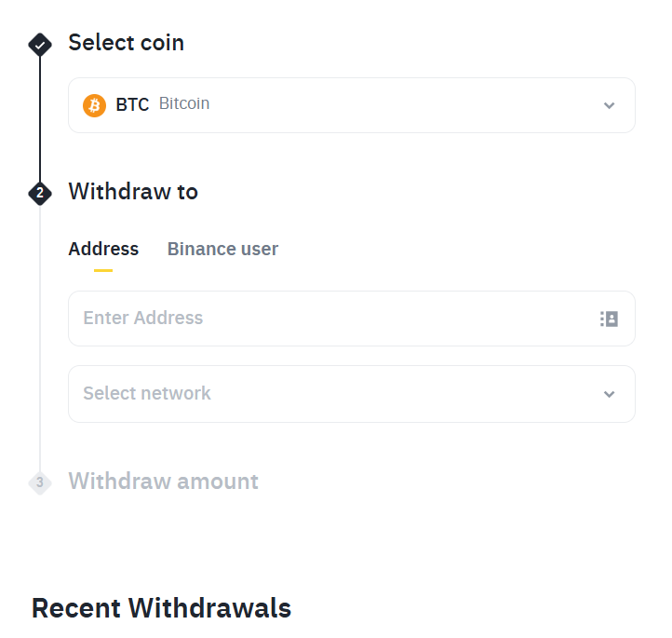
Task: Click the grey Bitcoin name label
Action: [x=184, y=104]
